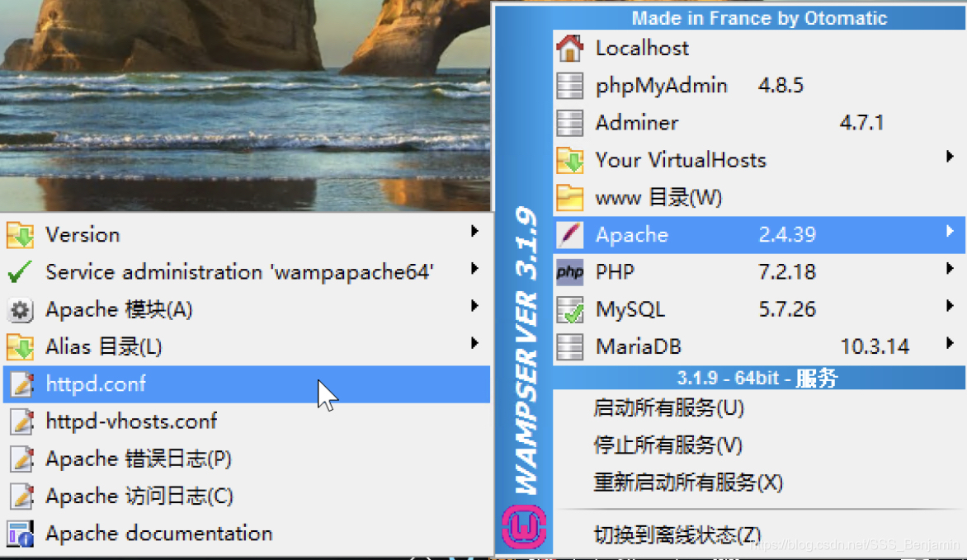Click the green check beside Service administration
The width and height of the screenshot is (967, 560).
click(x=21, y=272)
